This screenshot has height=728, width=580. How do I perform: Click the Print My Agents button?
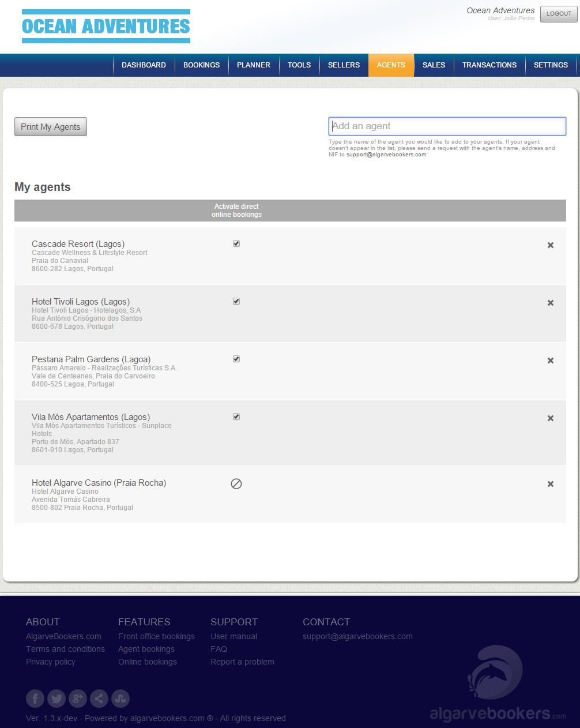51,127
